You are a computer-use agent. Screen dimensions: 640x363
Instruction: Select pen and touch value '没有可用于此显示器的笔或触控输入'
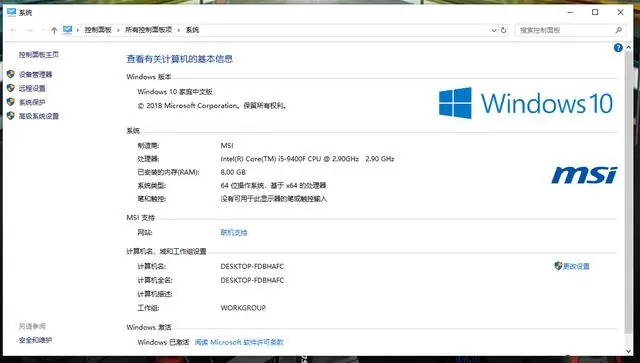(x=274, y=199)
